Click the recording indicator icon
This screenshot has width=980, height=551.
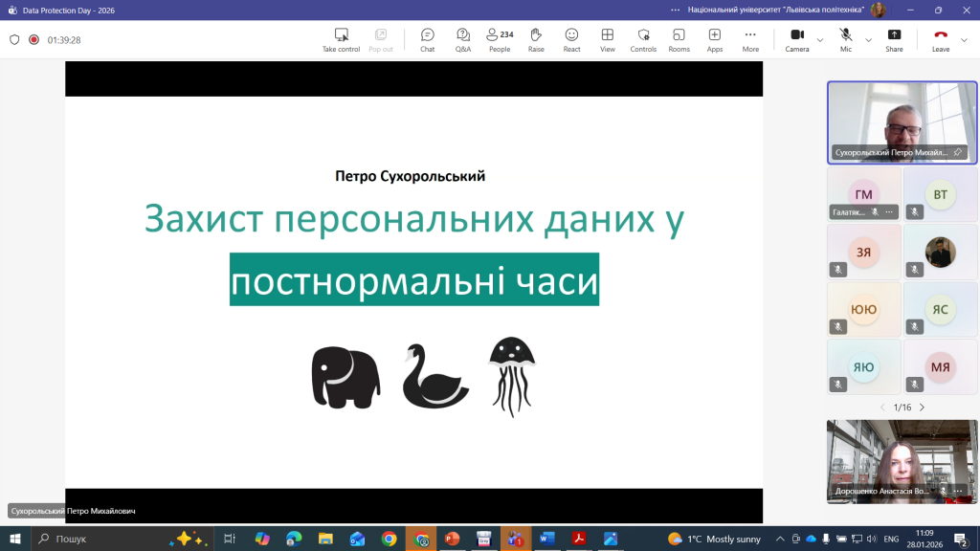point(33,40)
